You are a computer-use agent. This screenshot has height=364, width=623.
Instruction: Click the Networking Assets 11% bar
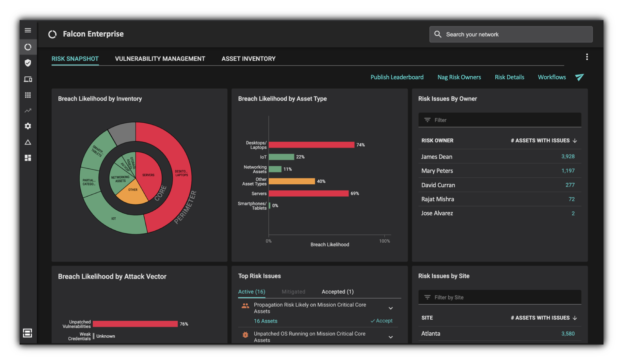(x=275, y=169)
